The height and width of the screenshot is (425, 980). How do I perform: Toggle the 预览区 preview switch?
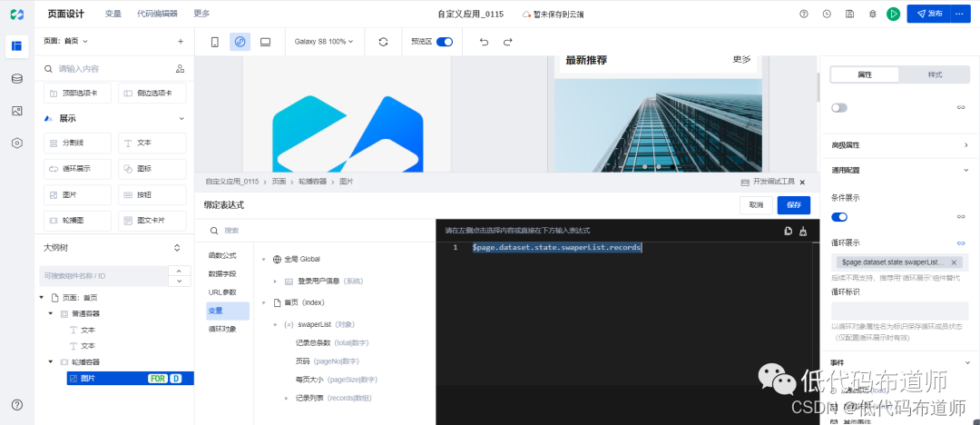tap(445, 42)
